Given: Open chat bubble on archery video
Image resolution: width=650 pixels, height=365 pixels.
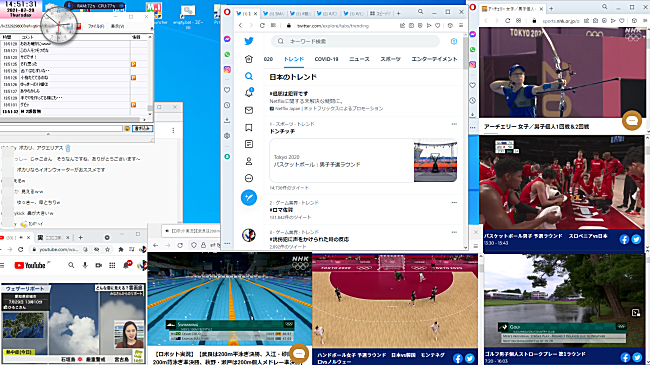Looking at the screenshot, I should [x=632, y=121].
